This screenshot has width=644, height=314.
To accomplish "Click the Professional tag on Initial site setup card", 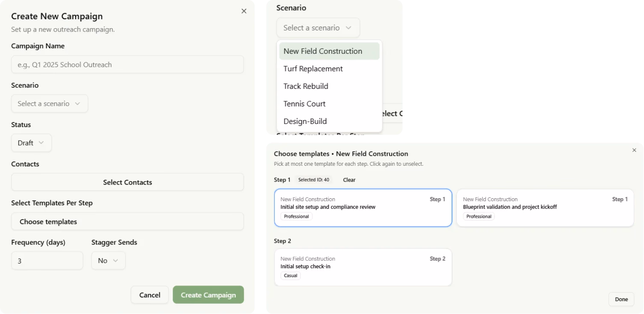I will (x=297, y=216).
